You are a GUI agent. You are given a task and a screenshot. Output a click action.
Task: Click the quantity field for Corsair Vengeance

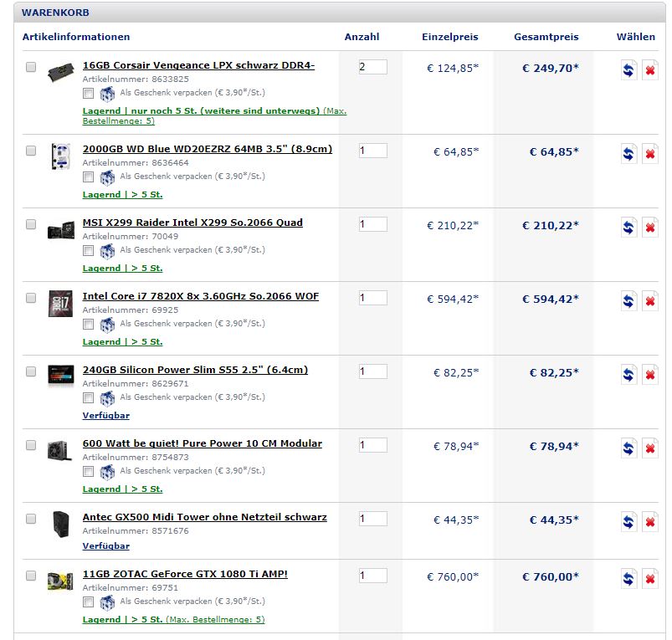click(x=373, y=67)
